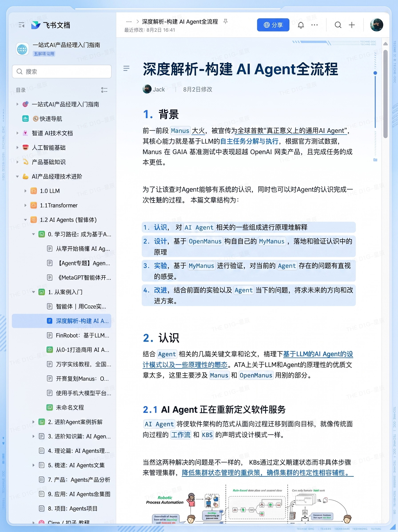Click the green icon beside 1. 从案例入门
The image size is (398, 532).
point(42,292)
